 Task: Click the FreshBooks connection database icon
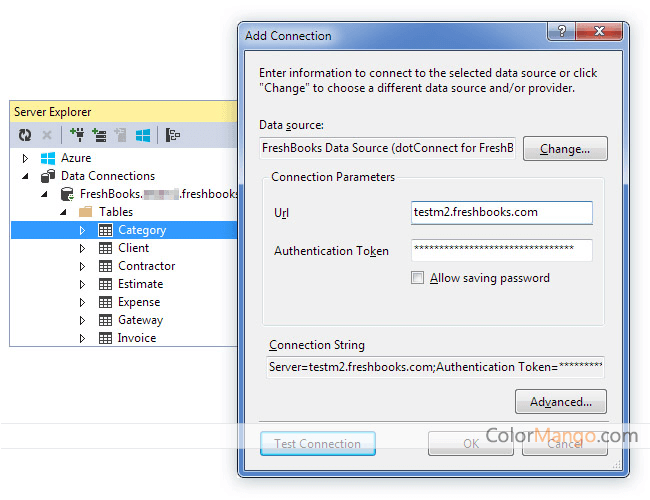67,194
